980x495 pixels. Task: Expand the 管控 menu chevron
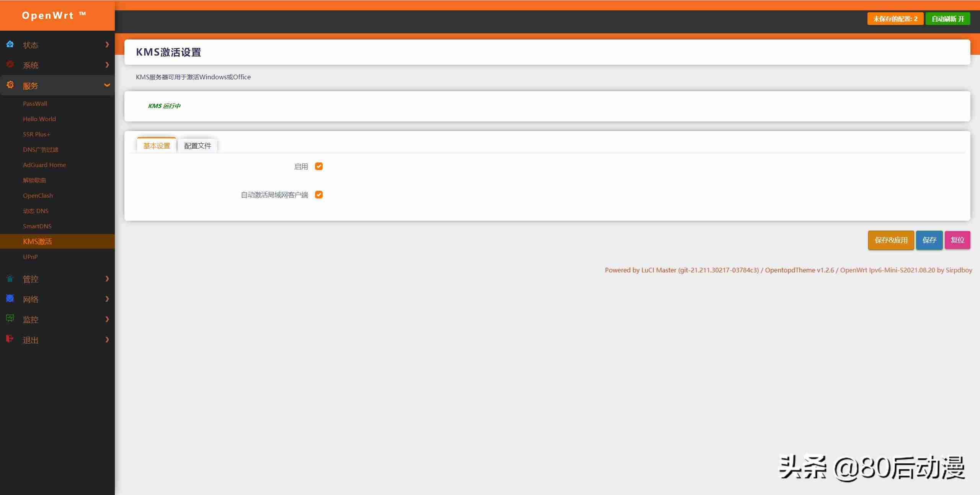tap(107, 279)
